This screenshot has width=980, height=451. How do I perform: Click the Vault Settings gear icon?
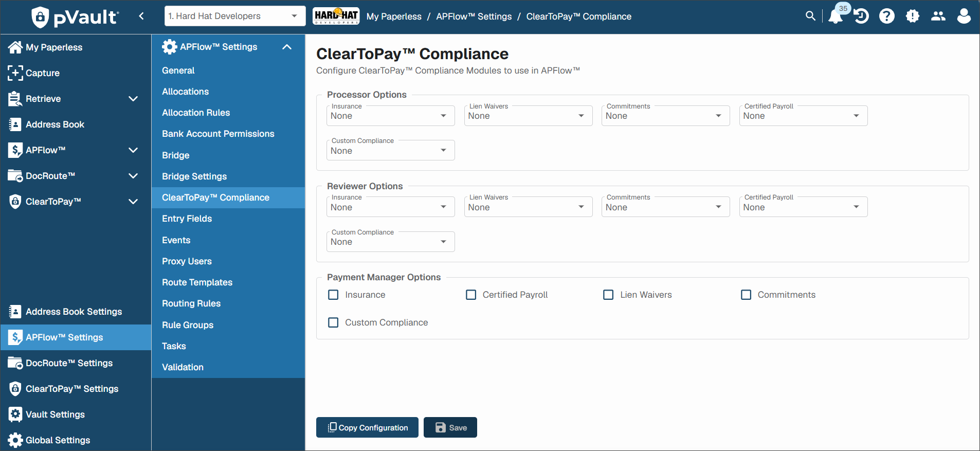(x=15, y=414)
